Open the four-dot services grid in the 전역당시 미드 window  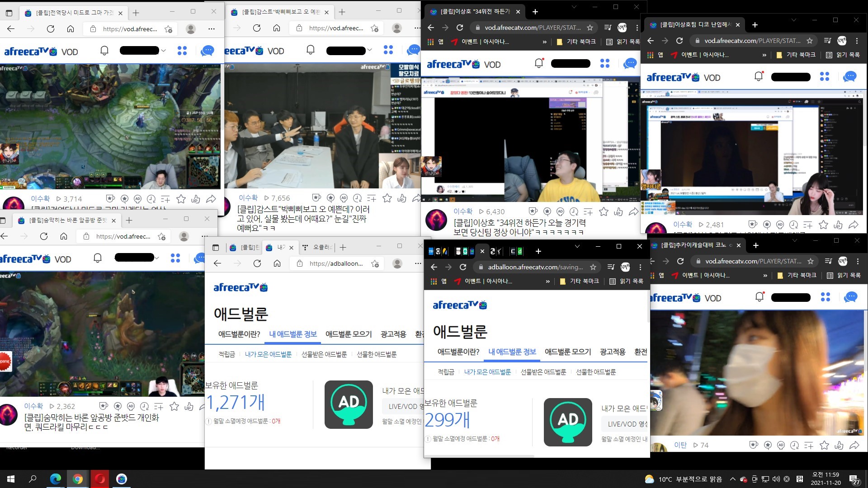coord(182,51)
